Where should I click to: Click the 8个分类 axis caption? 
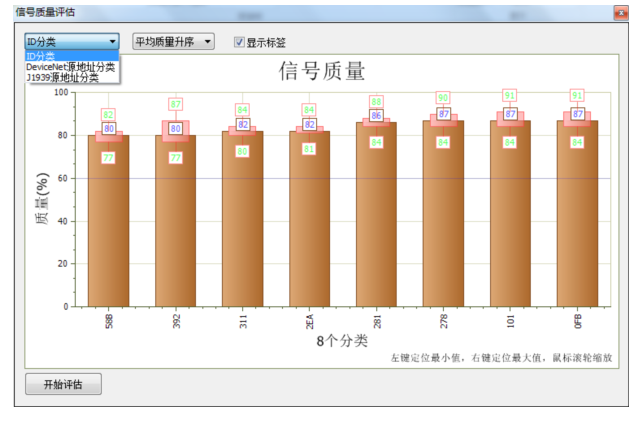click(x=342, y=341)
